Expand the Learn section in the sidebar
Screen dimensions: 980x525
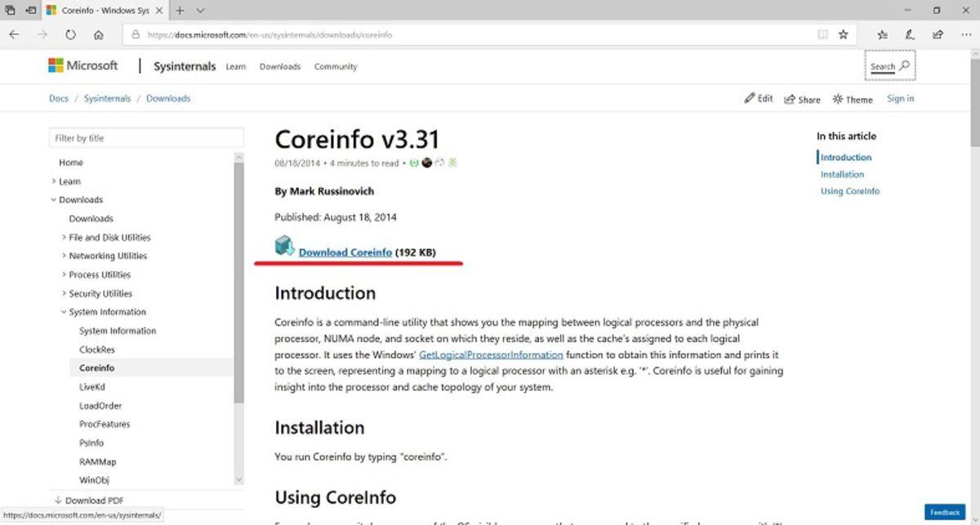[x=56, y=180]
